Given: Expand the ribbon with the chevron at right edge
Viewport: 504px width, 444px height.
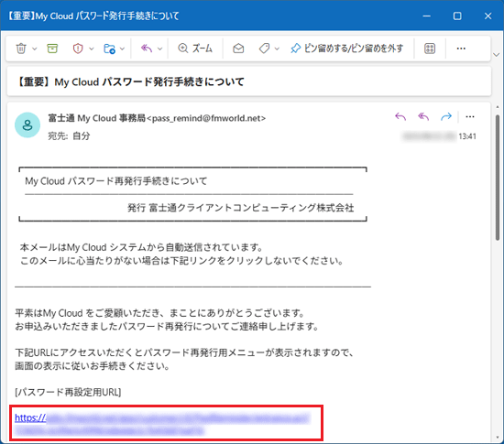Looking at the screenshot, I should (496, 55).
